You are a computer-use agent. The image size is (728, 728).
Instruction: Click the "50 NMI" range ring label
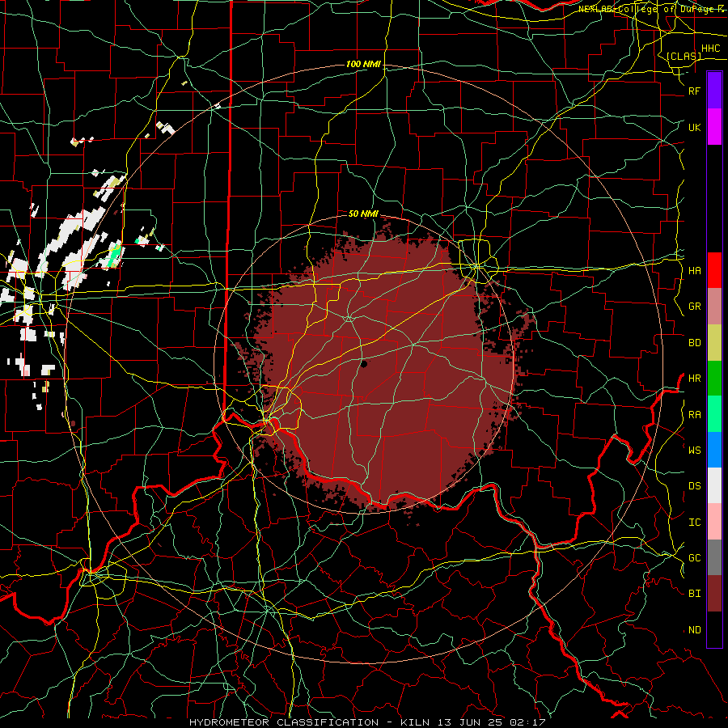coord(363,214)
